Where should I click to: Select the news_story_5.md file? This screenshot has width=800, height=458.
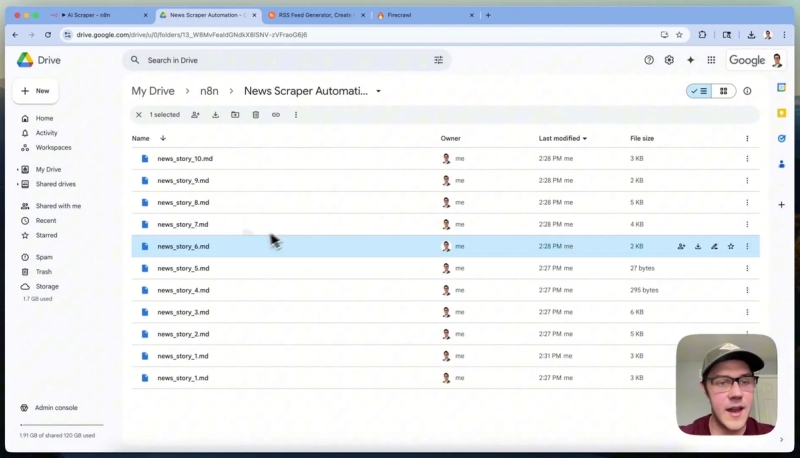tap(445, 268)
